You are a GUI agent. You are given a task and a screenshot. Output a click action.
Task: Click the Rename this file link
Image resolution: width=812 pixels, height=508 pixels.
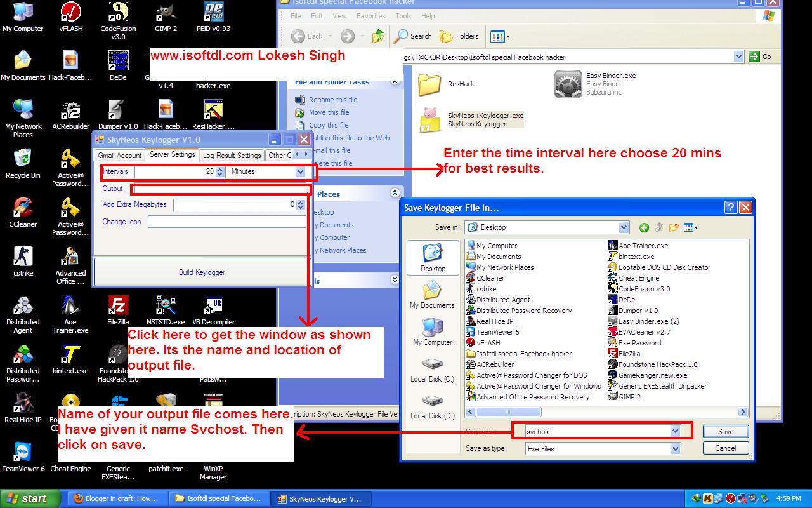click(333, 100)
